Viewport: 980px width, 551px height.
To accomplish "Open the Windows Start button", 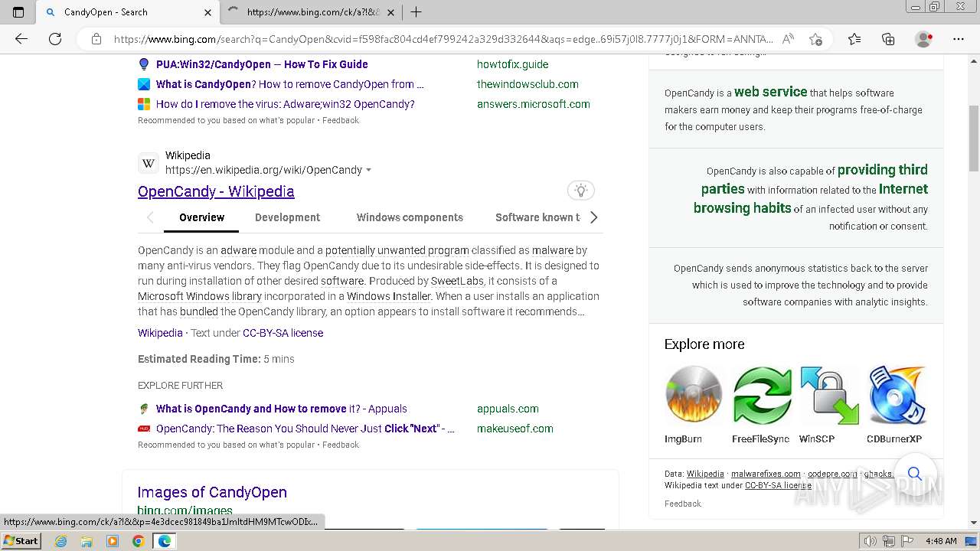I will pyautogui.click(x=21, y=541).
